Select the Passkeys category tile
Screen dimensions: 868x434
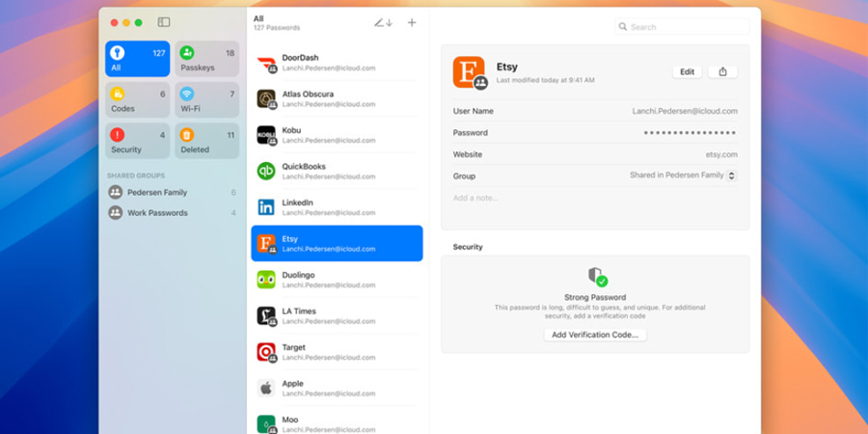pyautogui.click(x=206, y=60)
